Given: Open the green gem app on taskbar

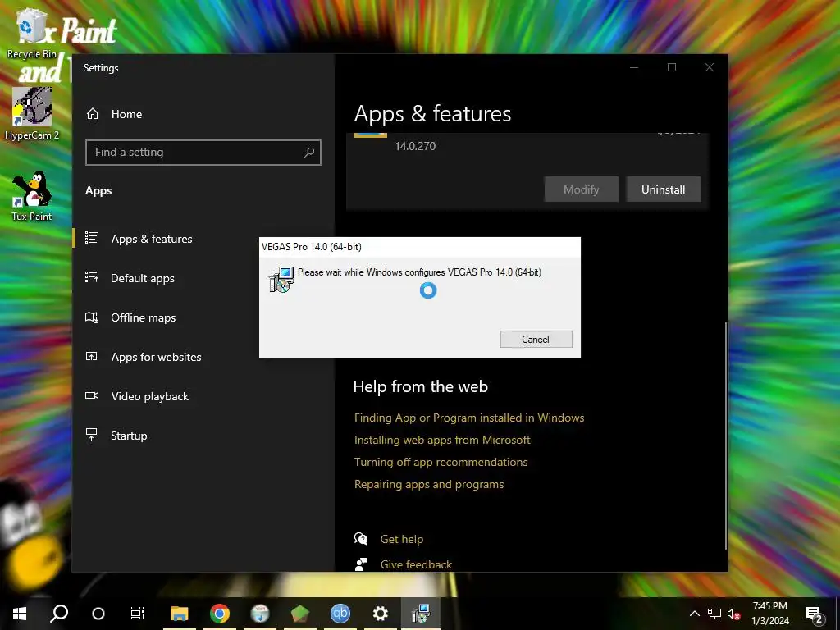Looking at the screenshot, I should pyautogui.click(x=300, y=614).
